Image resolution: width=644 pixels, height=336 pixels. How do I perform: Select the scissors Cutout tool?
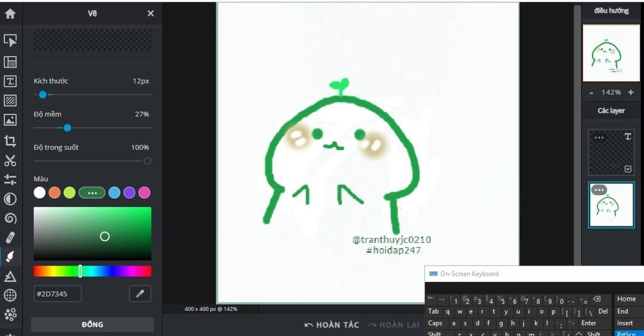point(10,160)
